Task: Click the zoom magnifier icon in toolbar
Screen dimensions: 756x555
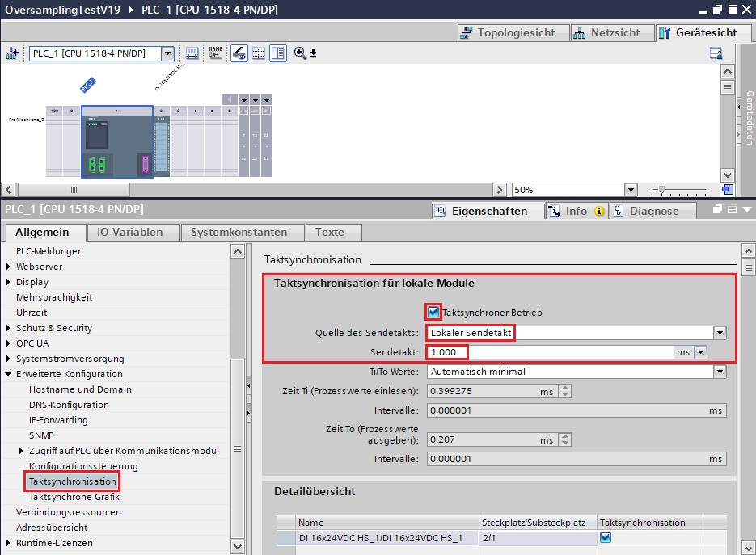Action: click(300, 53)
